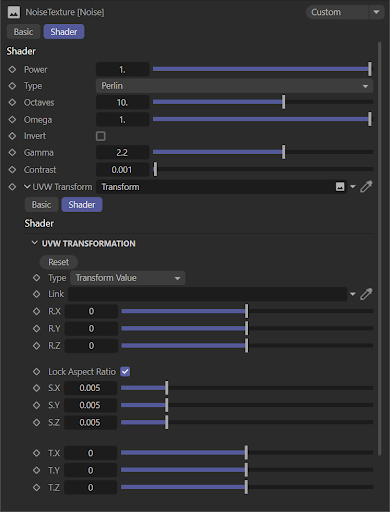The width and height of the screenshot is (390, 512).
Task: Toggle keyframe diamond for Octaves
Action: click(12, 102)
